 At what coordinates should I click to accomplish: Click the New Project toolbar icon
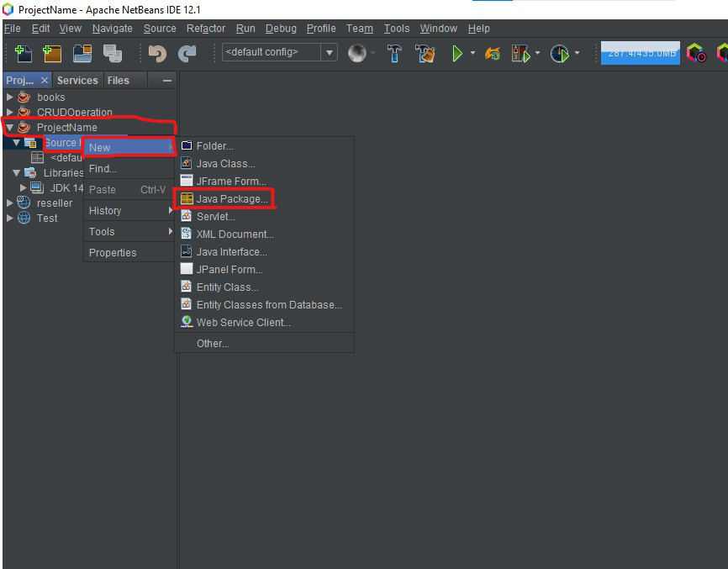(x=52, y=54)
